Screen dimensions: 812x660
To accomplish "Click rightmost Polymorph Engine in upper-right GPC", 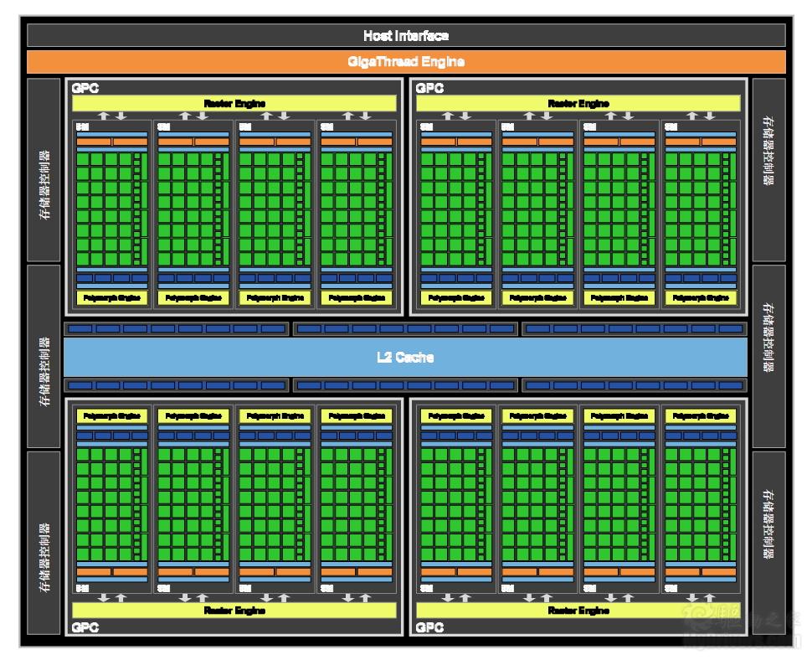I will click(701, 298).
